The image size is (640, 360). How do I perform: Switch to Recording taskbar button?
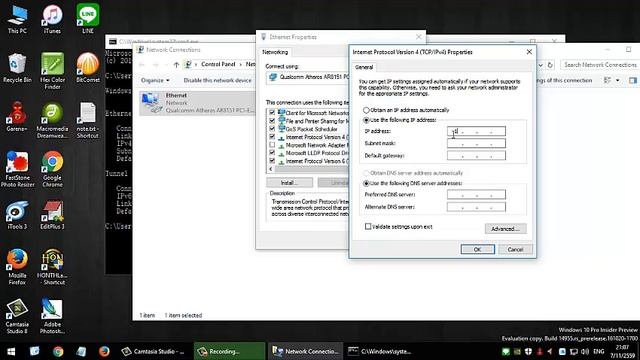point(229,351)
